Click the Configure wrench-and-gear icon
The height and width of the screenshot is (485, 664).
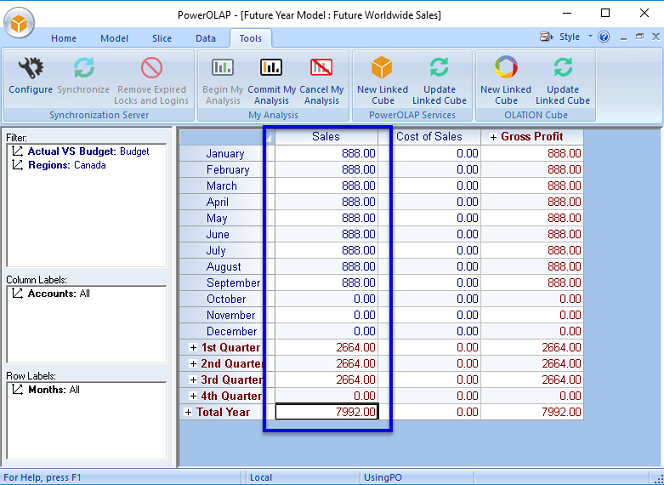coord(30,68)
